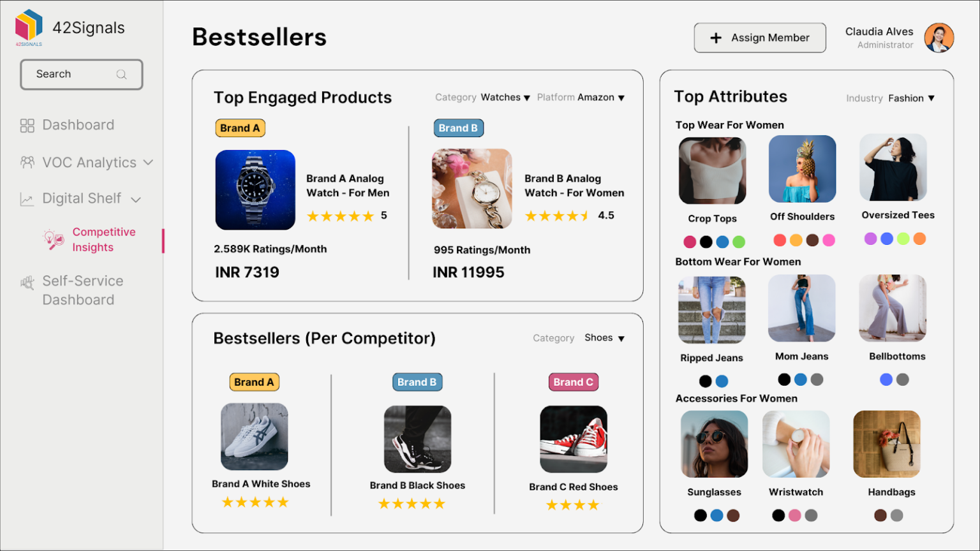980x551 pixels.
Task: Go to Self-Service Dashboard menu item
Action: pyautogui.click(x=82, y=290)
